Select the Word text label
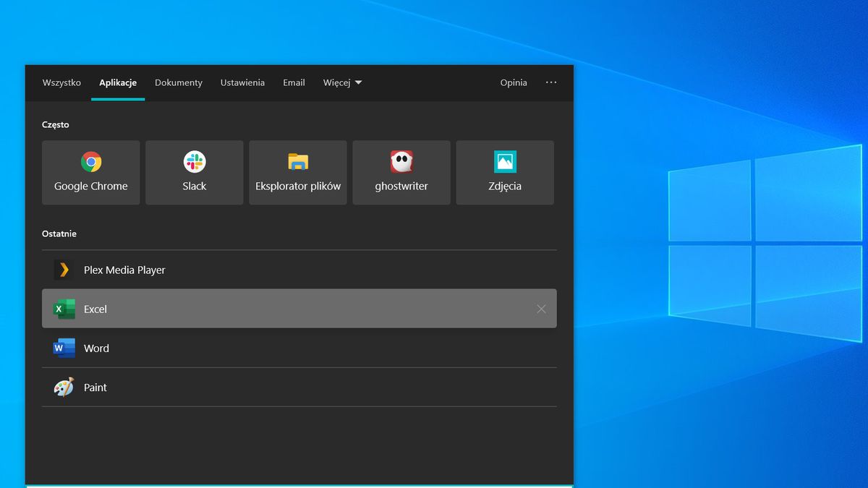This screenshot has width=868, height=488. click(x=96, y=348)
